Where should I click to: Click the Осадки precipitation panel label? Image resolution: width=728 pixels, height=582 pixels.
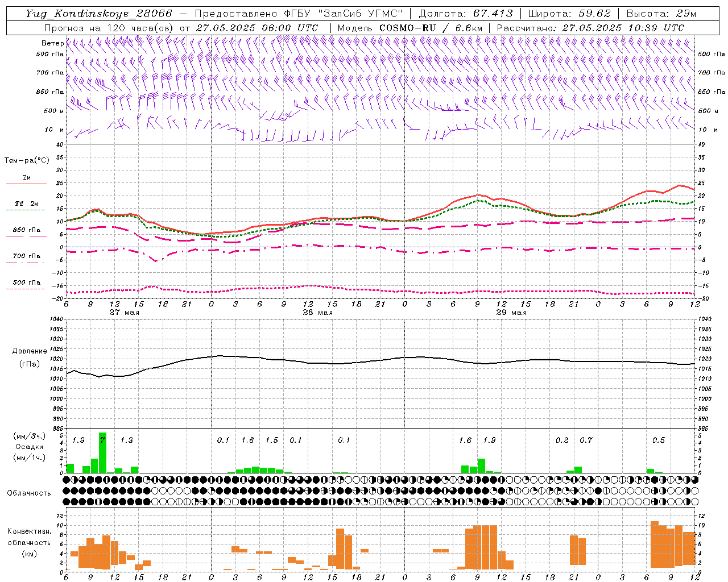coord(29,447)
